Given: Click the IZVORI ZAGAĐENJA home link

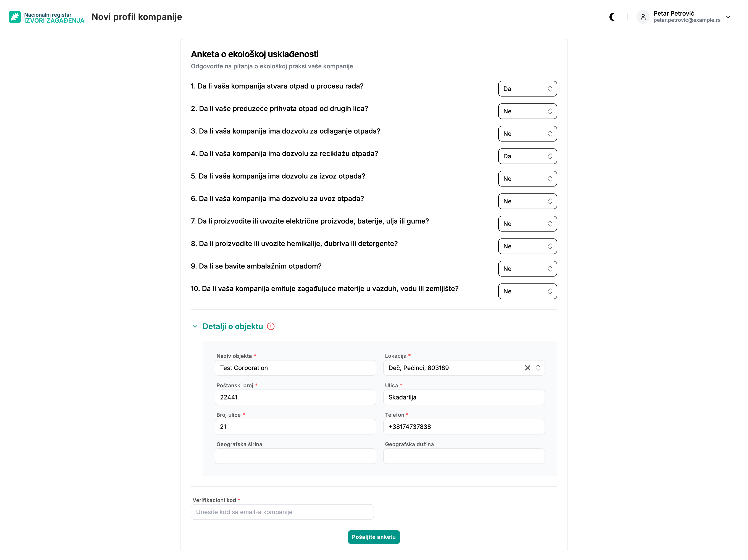Looking at the screenshot, I should [54, 21].
